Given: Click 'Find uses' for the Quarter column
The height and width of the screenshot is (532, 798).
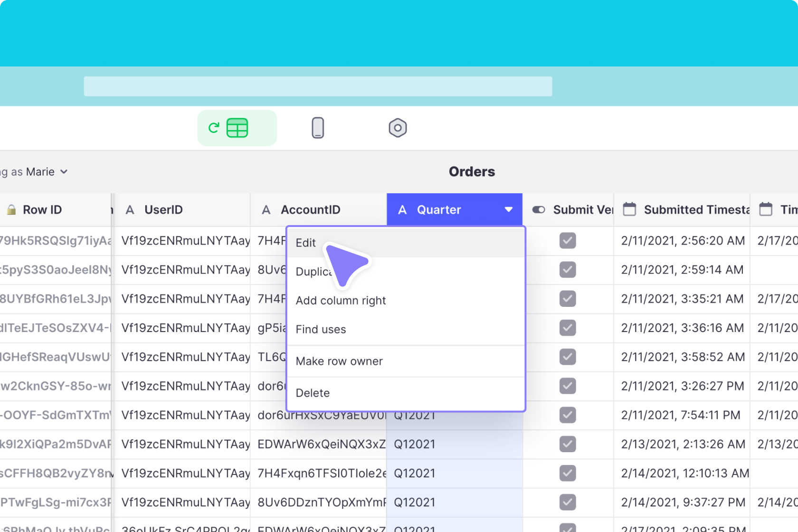Looking at the screenshot, I should pos(321,329).
